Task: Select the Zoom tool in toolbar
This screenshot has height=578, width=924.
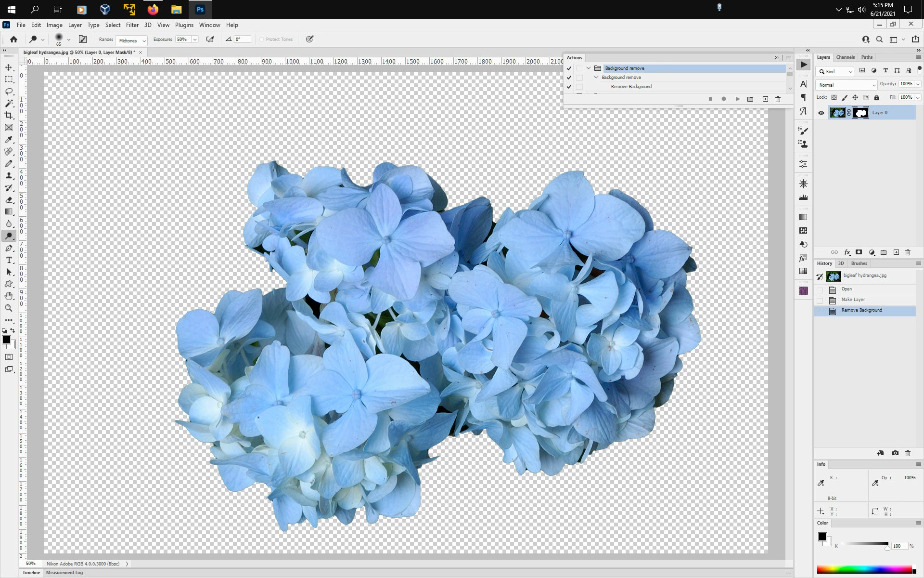Action: click(x=9, y=308)
